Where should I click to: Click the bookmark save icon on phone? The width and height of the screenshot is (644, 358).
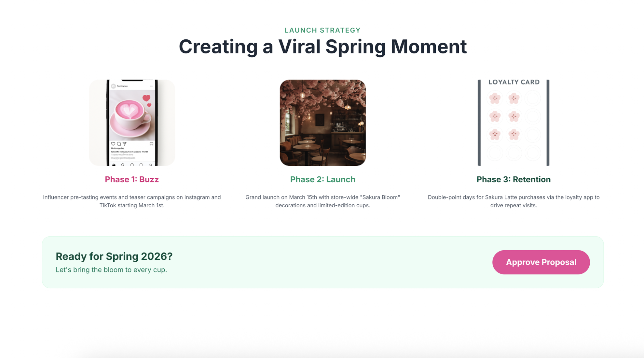pyautogui.click(x=151, y=144)
